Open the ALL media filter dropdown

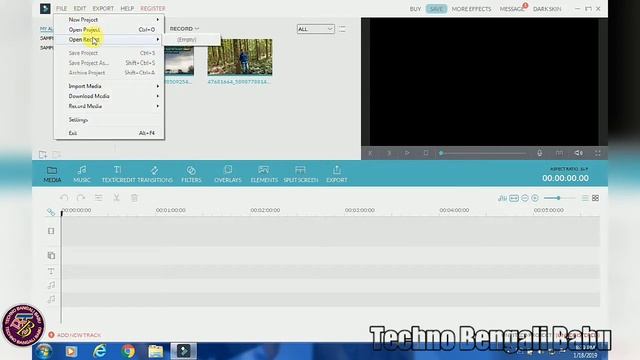point(316,29)
